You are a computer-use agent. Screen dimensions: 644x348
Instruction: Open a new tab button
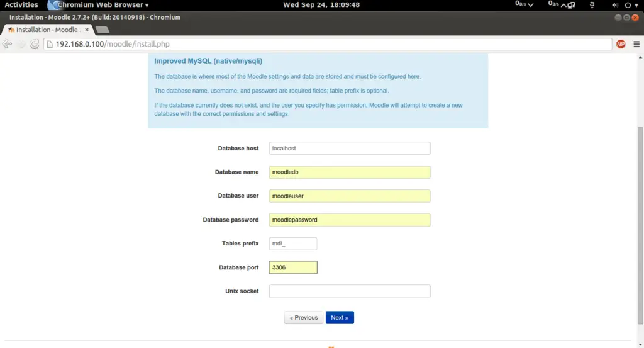click(103, 30)
